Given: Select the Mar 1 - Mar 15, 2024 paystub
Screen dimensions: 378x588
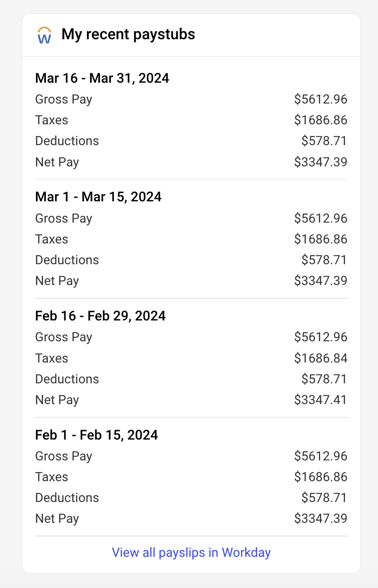Looking at the screenshot, I should 98,197.
